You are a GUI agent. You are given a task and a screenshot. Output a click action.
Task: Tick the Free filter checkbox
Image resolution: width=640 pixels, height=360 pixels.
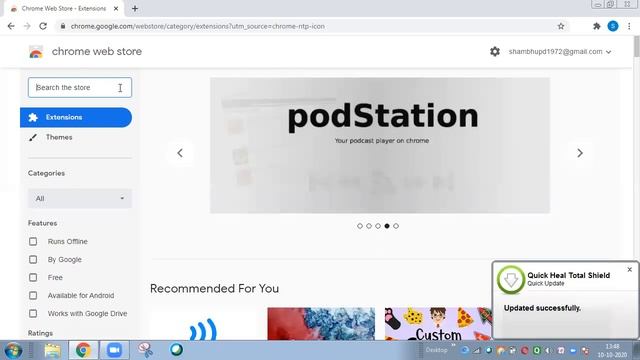click(33, 278)
